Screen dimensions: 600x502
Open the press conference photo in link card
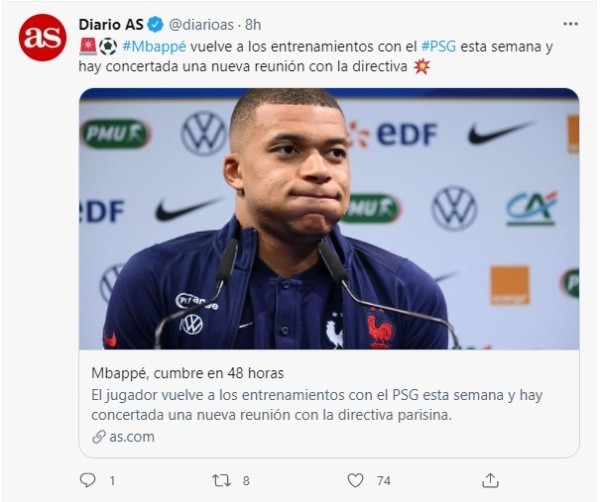point(329,218)
